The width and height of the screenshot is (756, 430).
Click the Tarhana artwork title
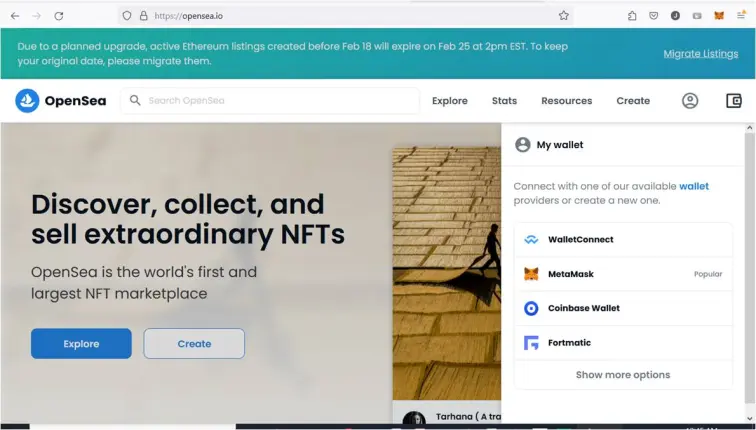click(468, 417)
